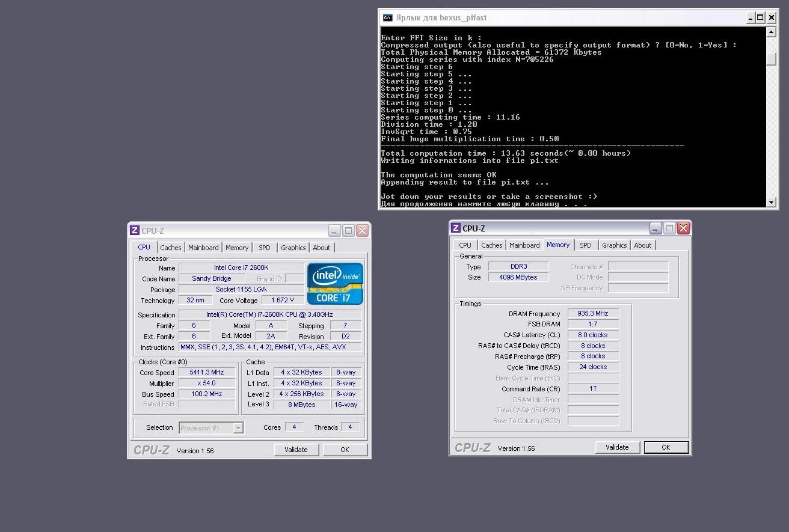Image resolution: width=789 pixels, height=532 pixels.
Task: Click the FSB:DRAM value '1:7'
Action: point(593,325)
